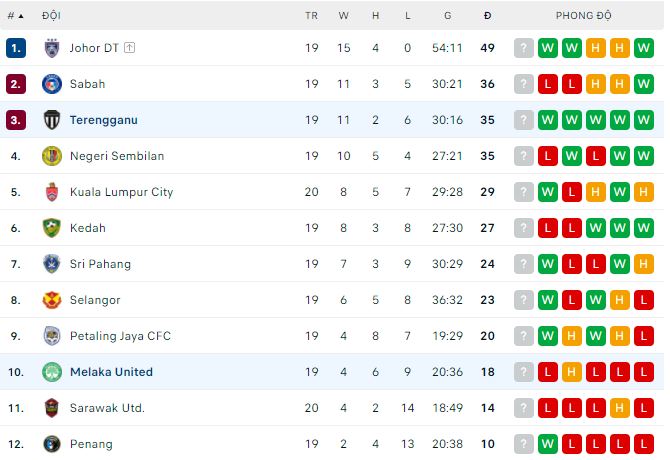Click the TR matches played header
Viewport: 670px width, 460px height.
(311, 16)
